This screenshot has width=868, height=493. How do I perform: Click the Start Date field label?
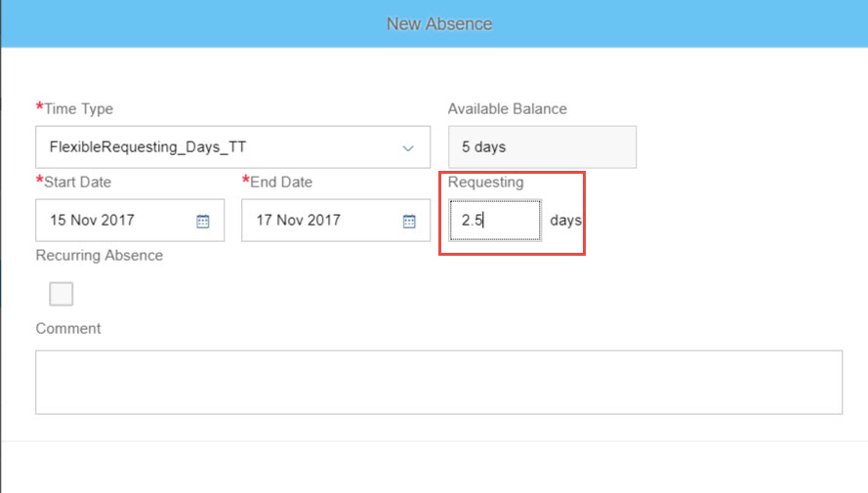77,182
